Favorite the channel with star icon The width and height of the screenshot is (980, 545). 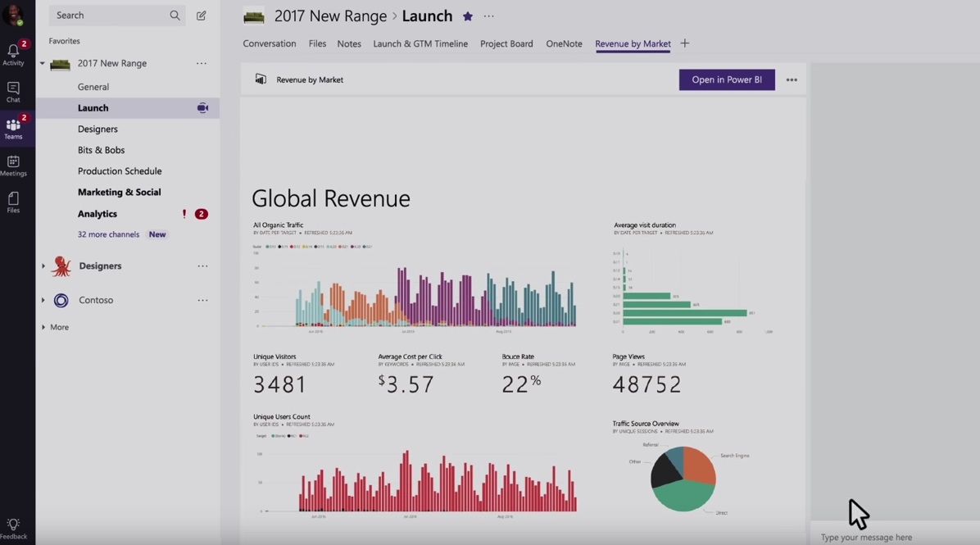click(468, 16)
